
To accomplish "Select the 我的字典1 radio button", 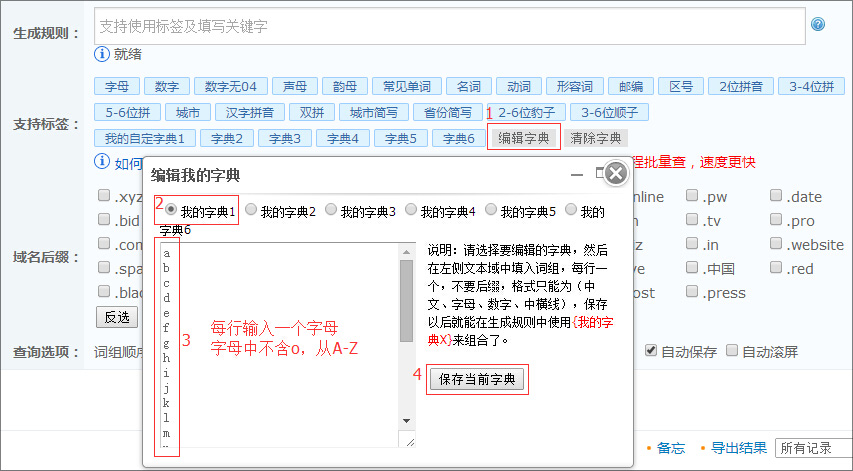I will click(172, 211).
